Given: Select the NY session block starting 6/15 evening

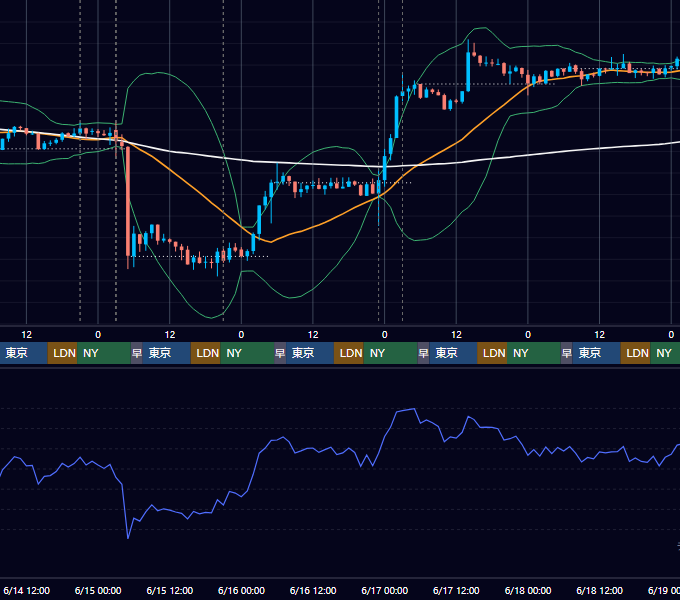Looking at the screenshot, I should (x=247, y=353).
